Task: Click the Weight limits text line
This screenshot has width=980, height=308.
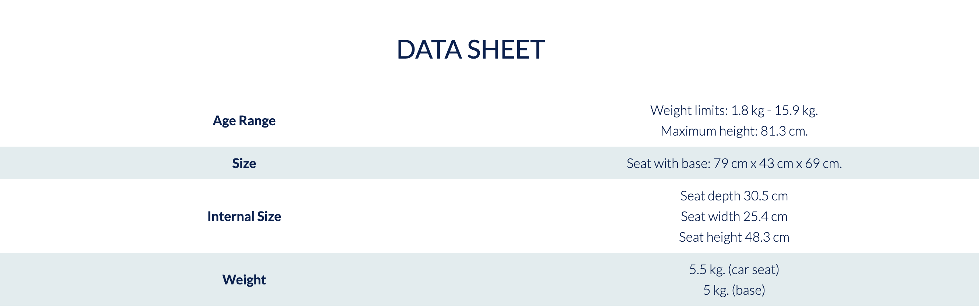Action: point(734,110)
